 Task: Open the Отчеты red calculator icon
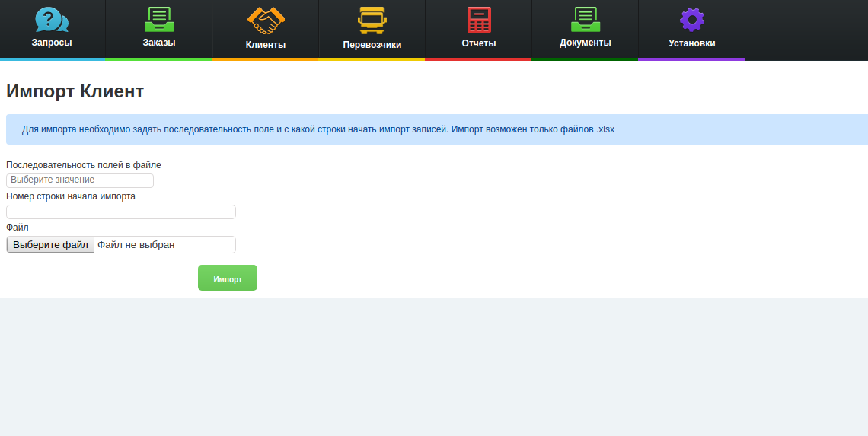click(x=479, y=20)
